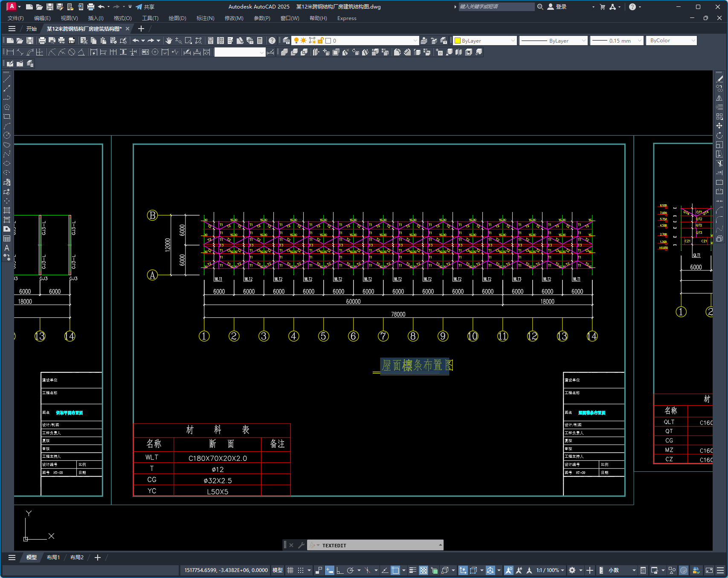Open the 格式(O) menu

[123, 18]
